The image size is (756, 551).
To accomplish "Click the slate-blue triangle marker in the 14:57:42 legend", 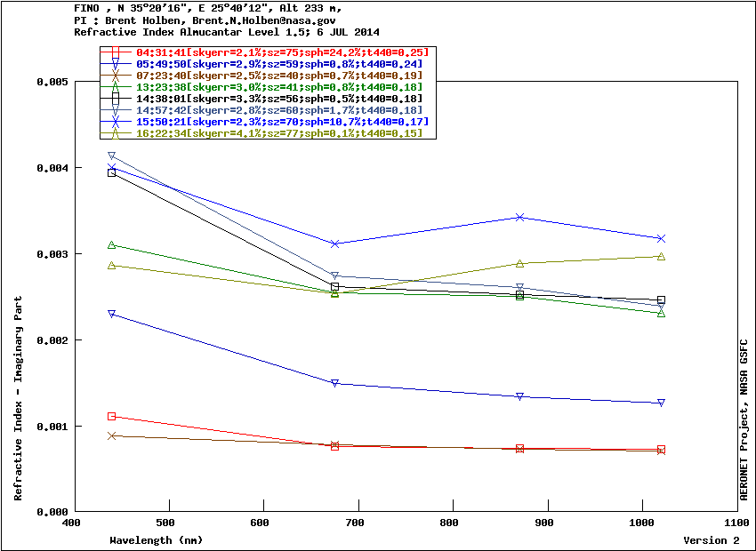I will point(115,110).
